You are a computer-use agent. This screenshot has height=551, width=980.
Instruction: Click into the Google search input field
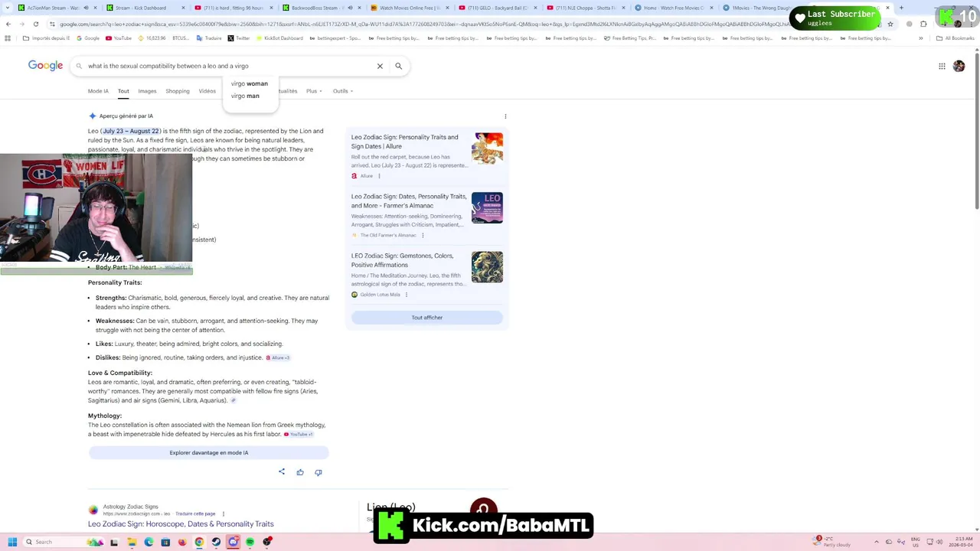pos(230,66)
